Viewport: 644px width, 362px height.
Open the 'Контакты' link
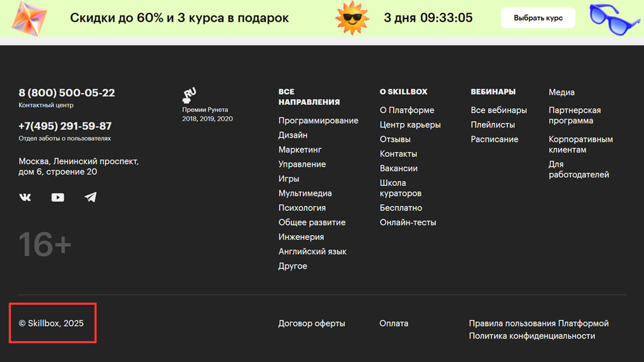[398, 154]
